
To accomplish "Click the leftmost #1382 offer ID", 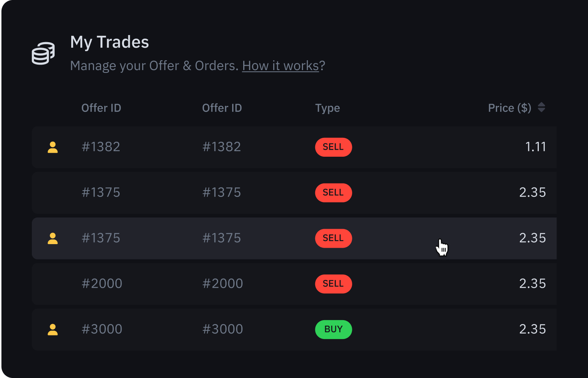I will coord(101,147).
